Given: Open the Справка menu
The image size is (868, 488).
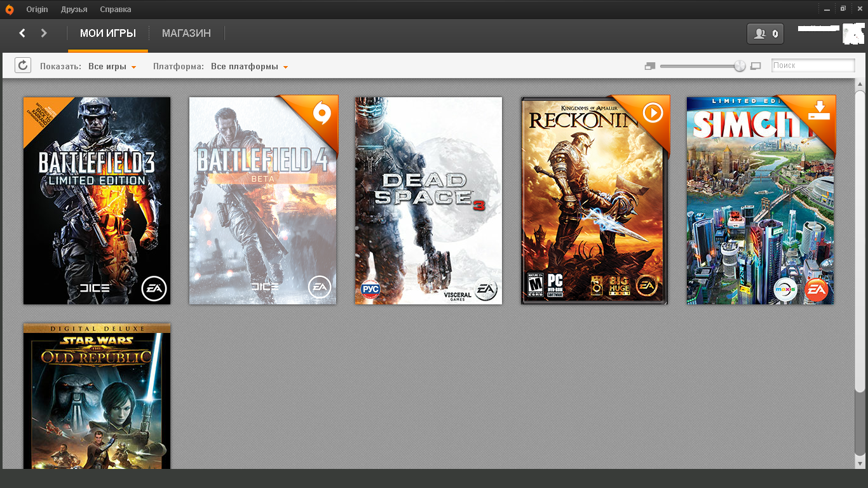Looking at the screenshot, I should (116, 10).
